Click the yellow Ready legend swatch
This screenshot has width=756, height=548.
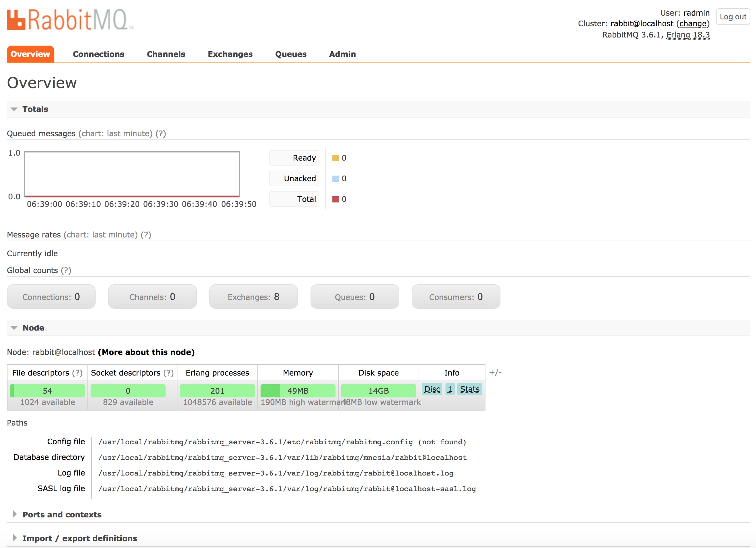tap(335, 158)
